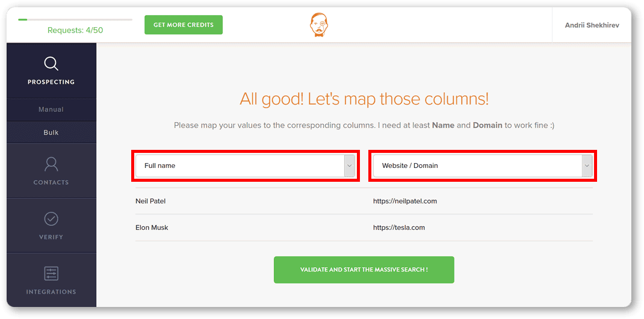Viewport: 644px width, 319px height.
Task: Expand the Full name dropdown arrow
Action: (x=349, y=166)
